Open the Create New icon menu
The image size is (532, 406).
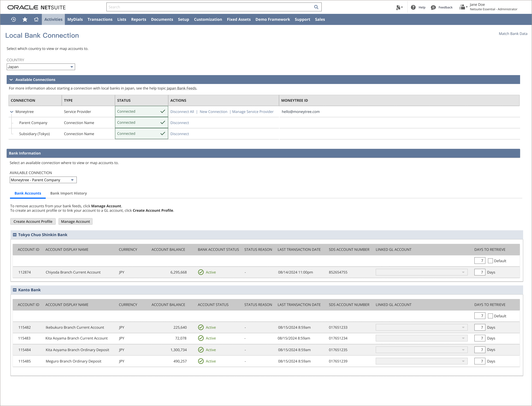click(x=399, y=7)
